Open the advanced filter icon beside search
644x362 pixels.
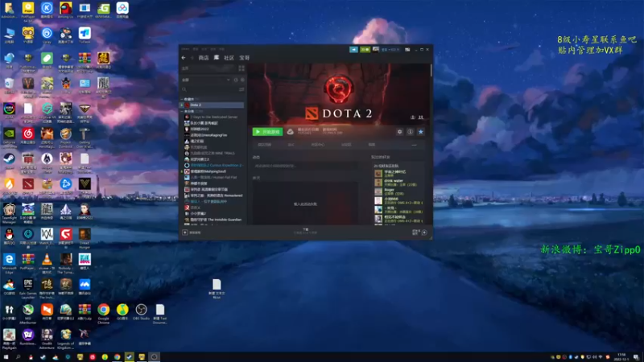(x=242, y=89)
